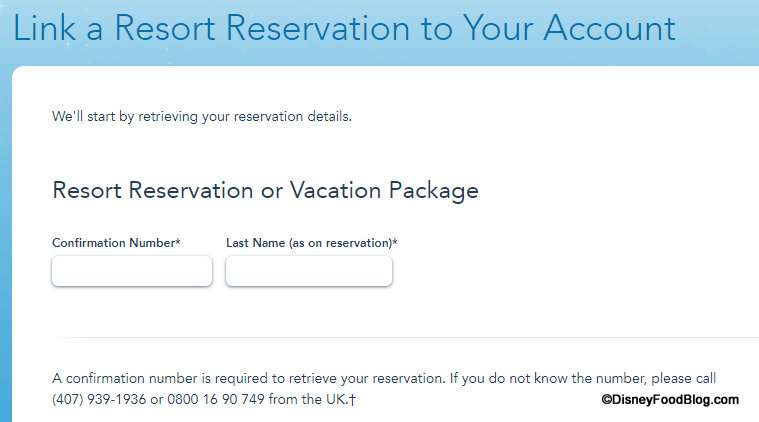Click the word 'Account' in the title
This screenshot has width=759, height=422.
609,28
